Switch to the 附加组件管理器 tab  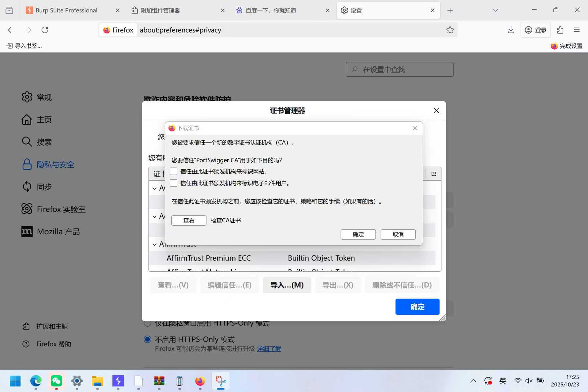tap(160, 10)
